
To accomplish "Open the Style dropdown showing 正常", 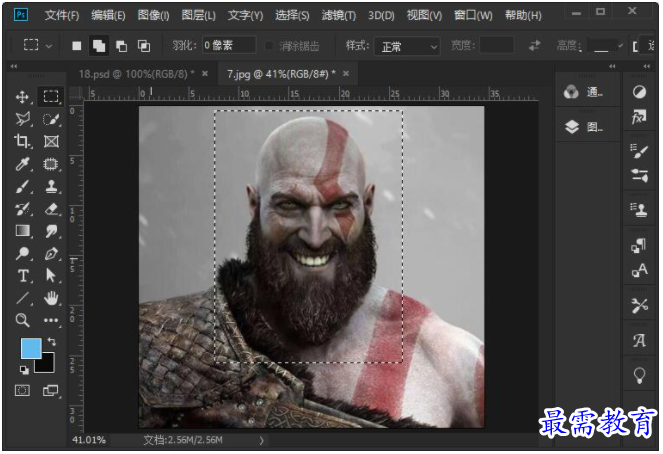I will click(407, 46).
